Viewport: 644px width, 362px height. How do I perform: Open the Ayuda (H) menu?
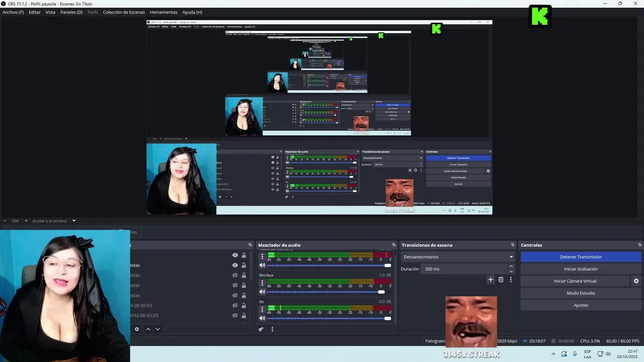coord(192,12)
